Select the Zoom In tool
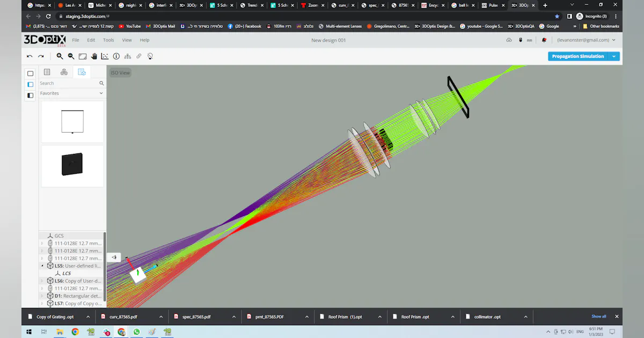This screenshot has height=338, width=644. 59,56
